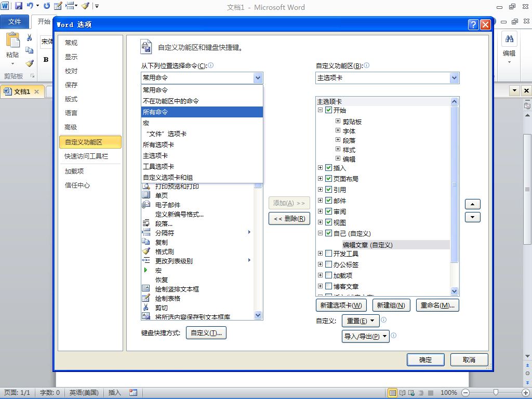
Task: Toggle Bold formatting in ribbon
Action: [x=46, y=60]
